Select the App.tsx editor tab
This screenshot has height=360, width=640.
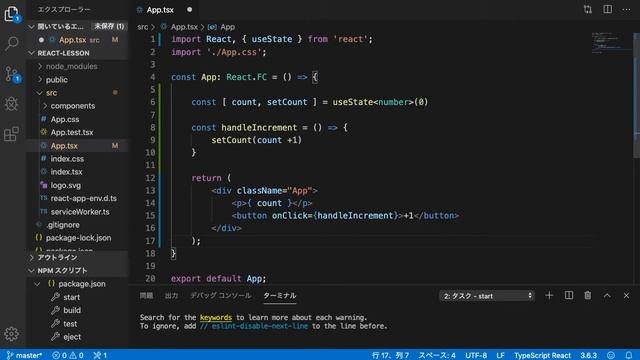[160, 9]
